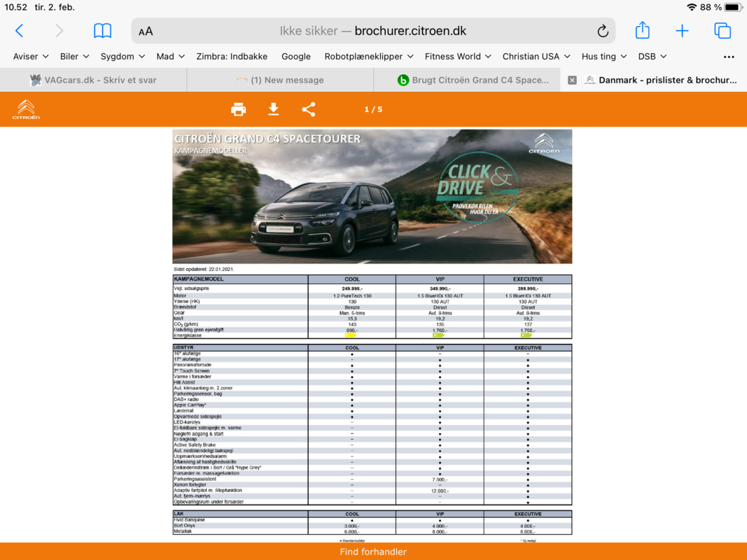Click the Citroën logo in orange bar
This screenshot has height=560, width=747.
26,109
